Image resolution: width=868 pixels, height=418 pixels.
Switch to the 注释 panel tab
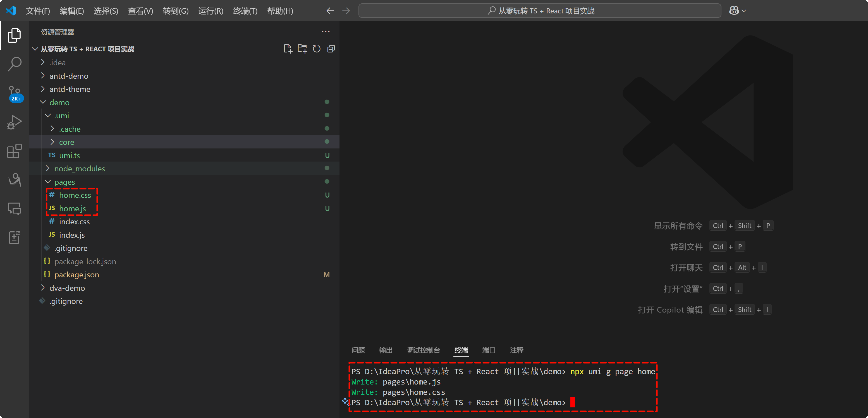pyautogui.click(x=517, y=350)
